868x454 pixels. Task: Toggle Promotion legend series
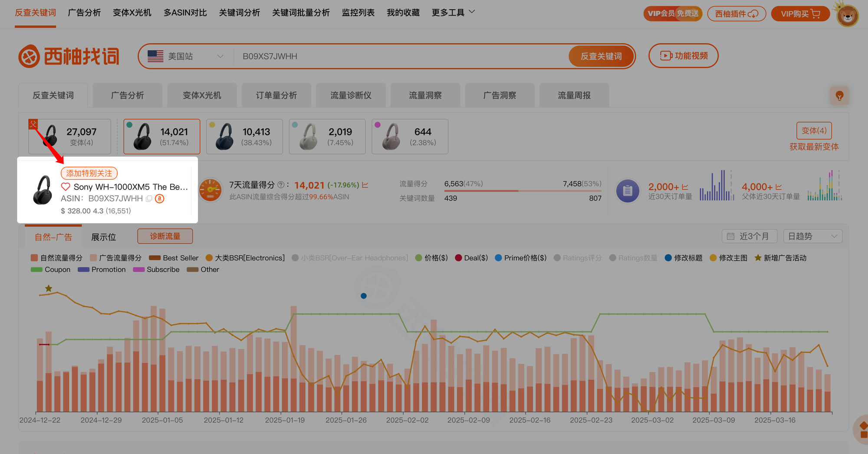coord(102,270)
